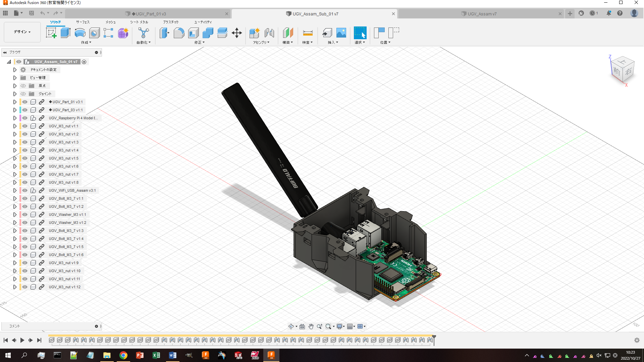This screenshot has height=362, width=644.
Task: Select the Create Sketch tool
Action: [51, 33]
